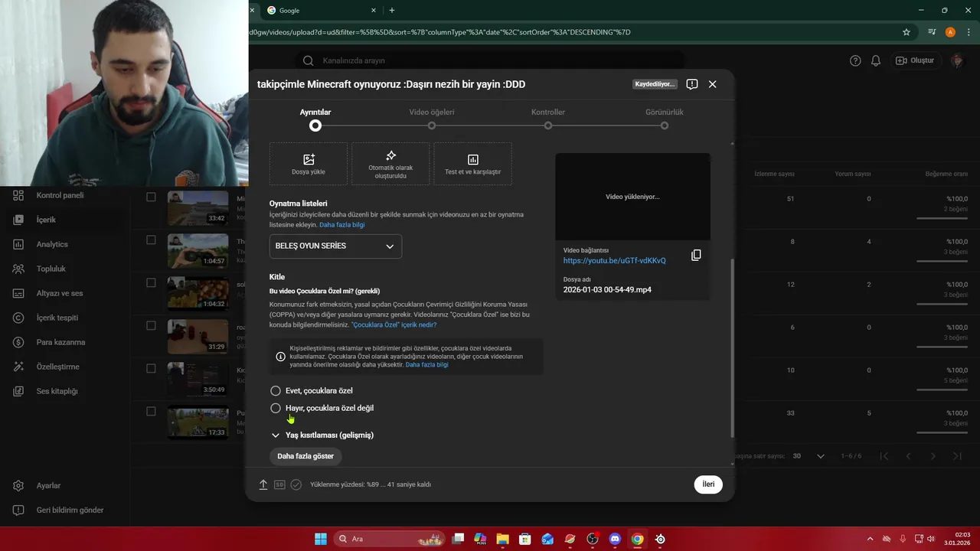This screenshot has height=551, width=980.
Task: Close the video upload dialog
Action: pos(713,84)
